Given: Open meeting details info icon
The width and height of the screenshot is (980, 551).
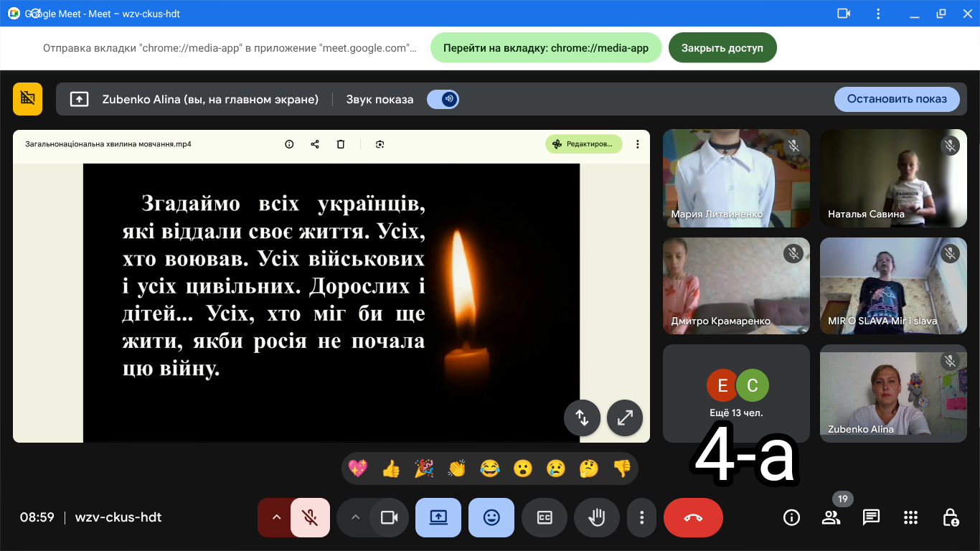Looking at the screenshot, I should 791,517.
